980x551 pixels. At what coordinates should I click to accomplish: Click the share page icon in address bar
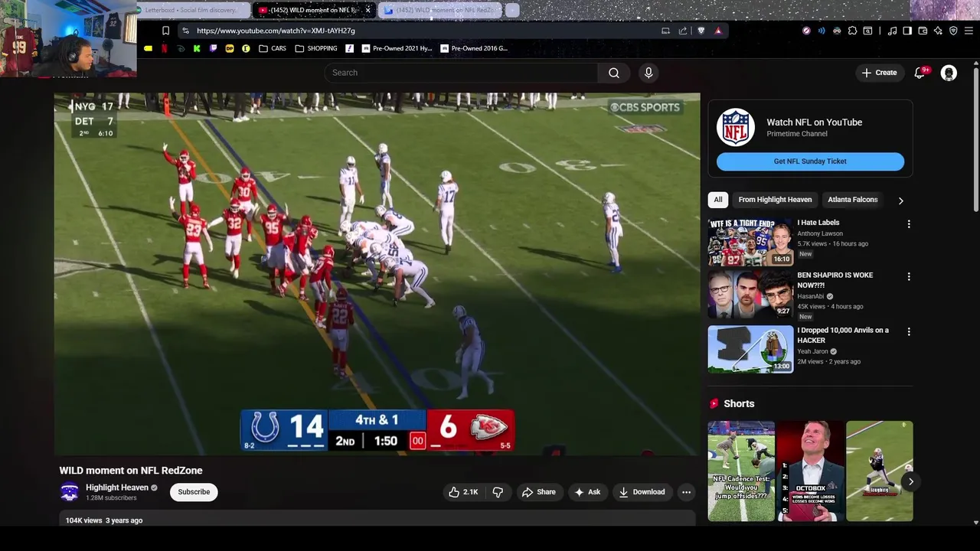pos(683,31)
